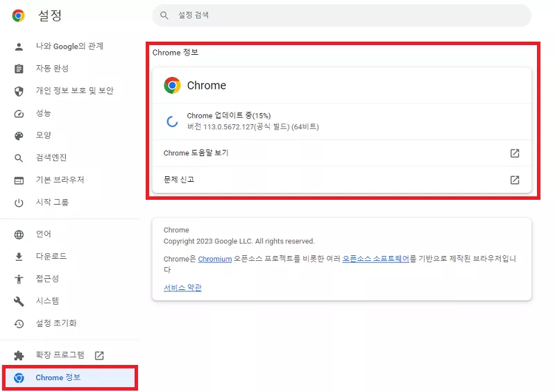Click the clipboard icon for 자동 완성
Image resolution: width=555 pixels, height=392 pixels.
tap(19, 69)
